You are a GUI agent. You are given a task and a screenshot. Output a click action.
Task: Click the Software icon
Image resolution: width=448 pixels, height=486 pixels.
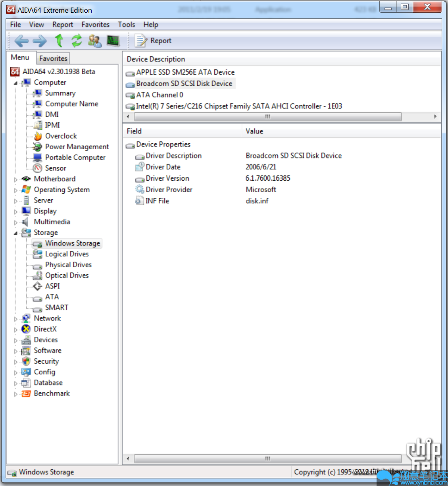(26, 351)
